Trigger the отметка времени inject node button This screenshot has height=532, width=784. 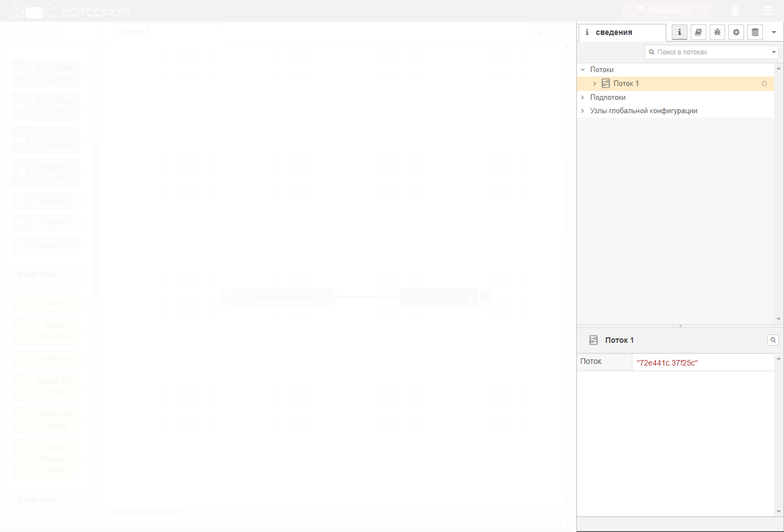226,297
